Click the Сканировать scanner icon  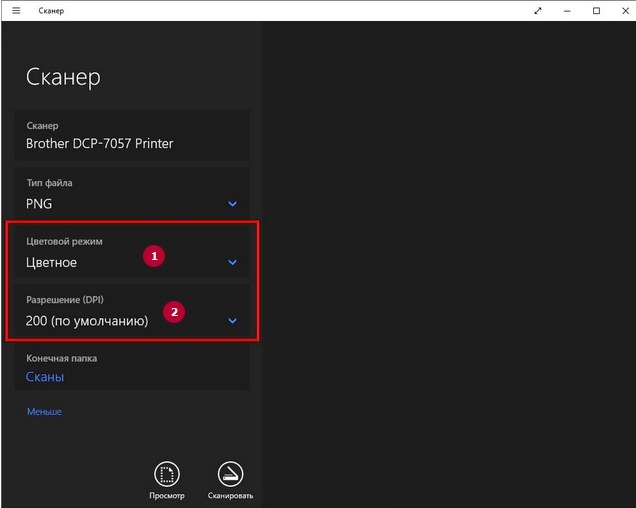coord(230,475)
